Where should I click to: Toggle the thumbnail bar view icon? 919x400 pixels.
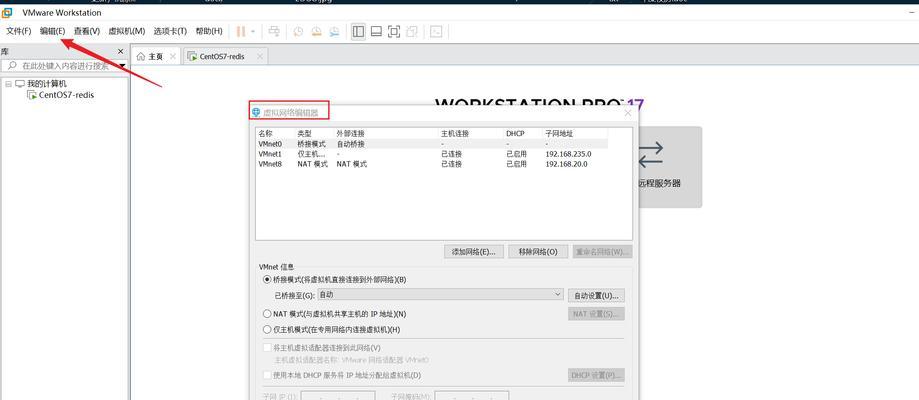tap(376, 32)
